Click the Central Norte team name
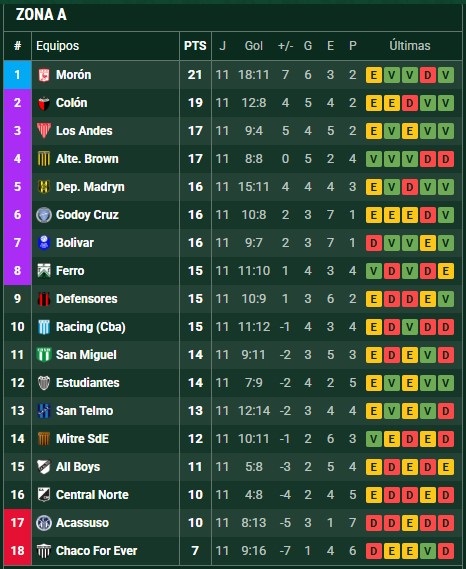 click(92, 495)
